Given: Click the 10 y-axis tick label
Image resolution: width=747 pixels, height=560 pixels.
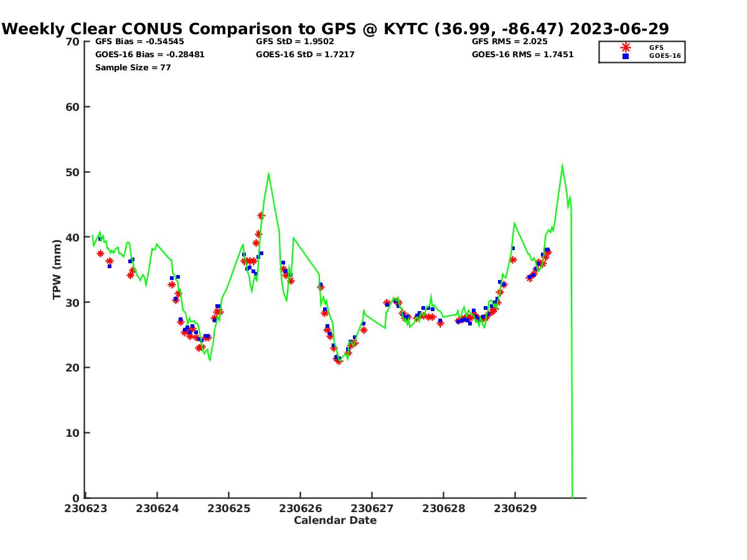Looking at the screenshot, I should pyautogui.click(x=73, y=433).
